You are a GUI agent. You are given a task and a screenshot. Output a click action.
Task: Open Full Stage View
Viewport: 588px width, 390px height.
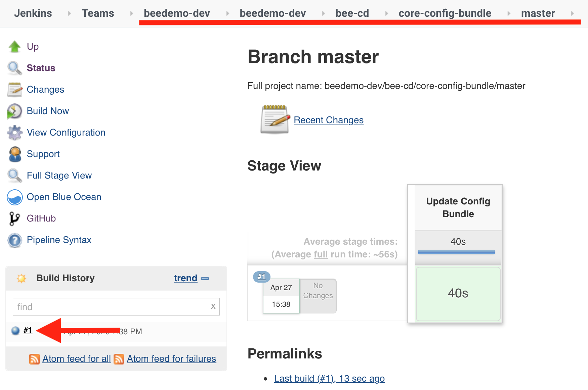[x=59, y=176]
